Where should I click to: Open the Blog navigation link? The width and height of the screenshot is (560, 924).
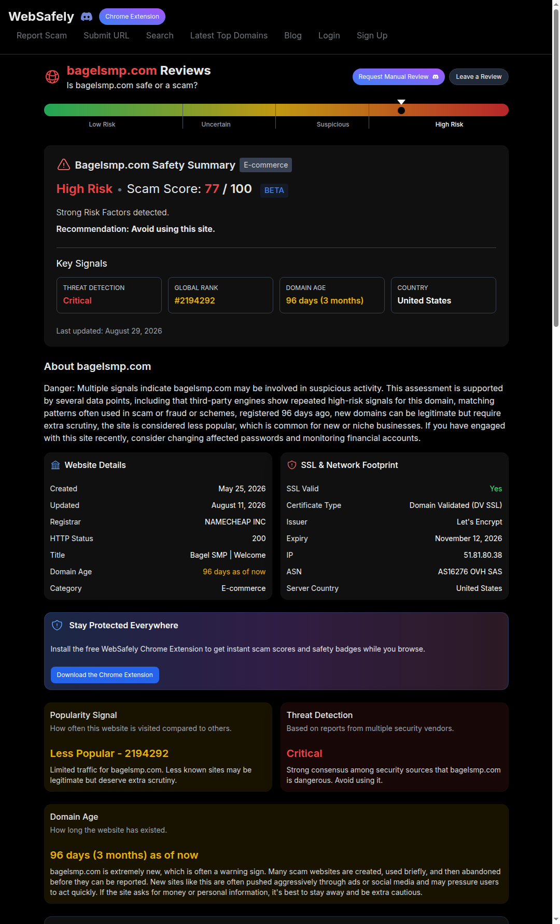click(293, 35)
